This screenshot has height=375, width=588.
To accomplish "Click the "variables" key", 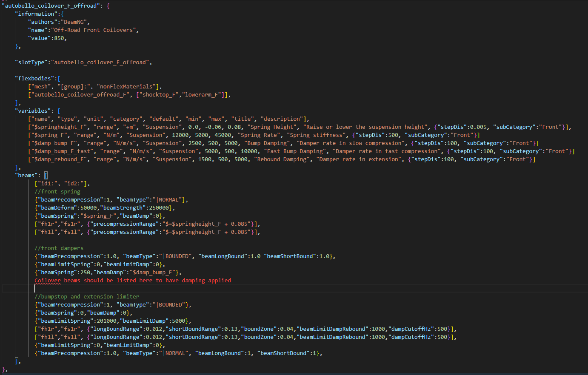I will 33,111.
